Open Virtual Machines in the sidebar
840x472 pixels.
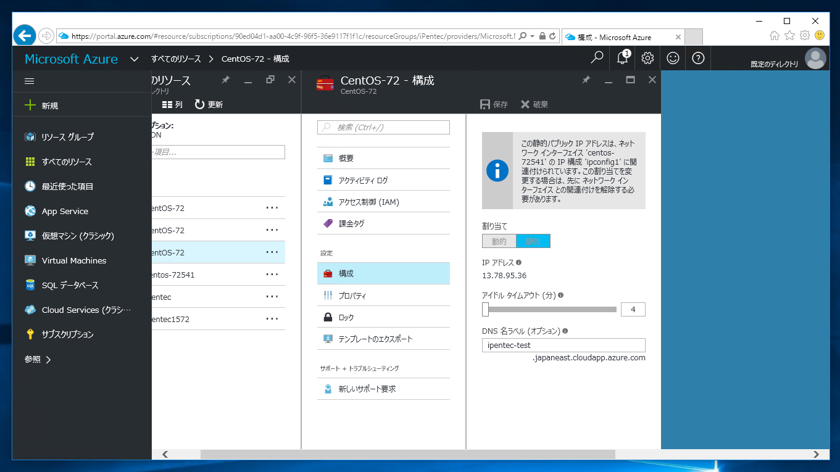[74, 260]
